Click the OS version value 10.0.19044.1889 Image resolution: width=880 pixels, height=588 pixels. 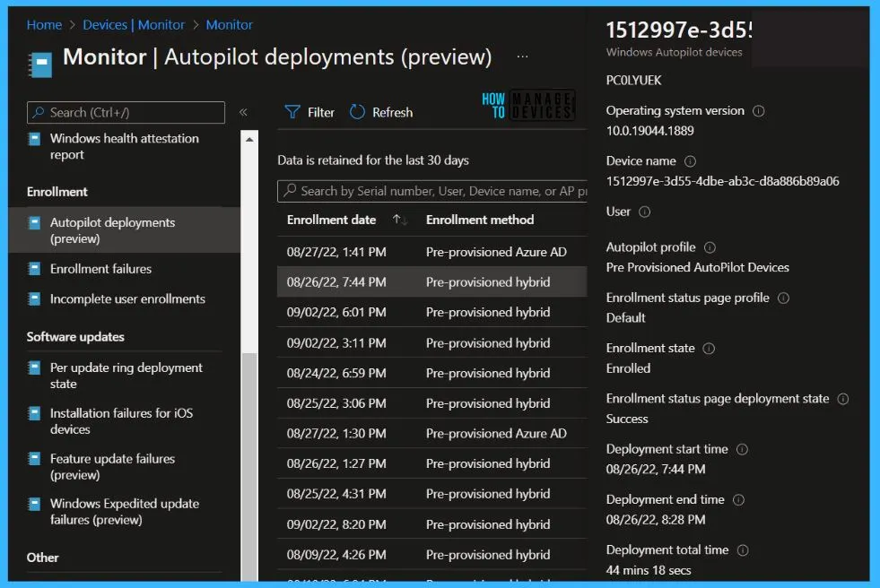(649, 131)
